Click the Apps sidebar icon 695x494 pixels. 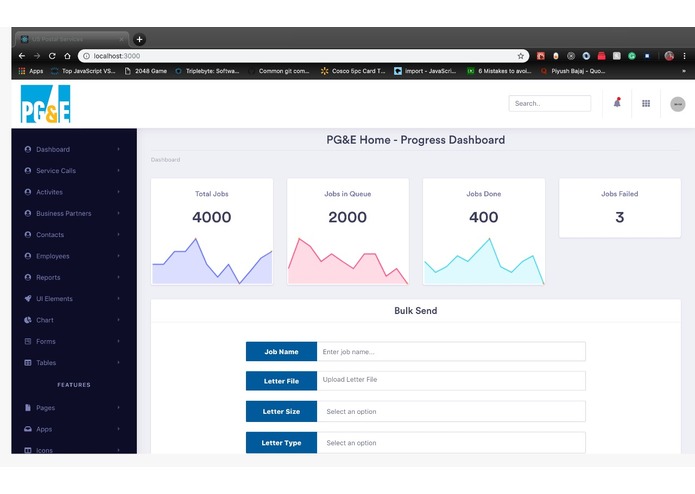[x=28, y=429]
